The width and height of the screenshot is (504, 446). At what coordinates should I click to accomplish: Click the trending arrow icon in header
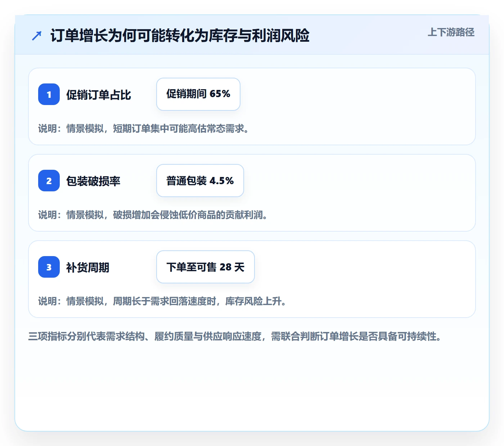click(x=37, y=36)
